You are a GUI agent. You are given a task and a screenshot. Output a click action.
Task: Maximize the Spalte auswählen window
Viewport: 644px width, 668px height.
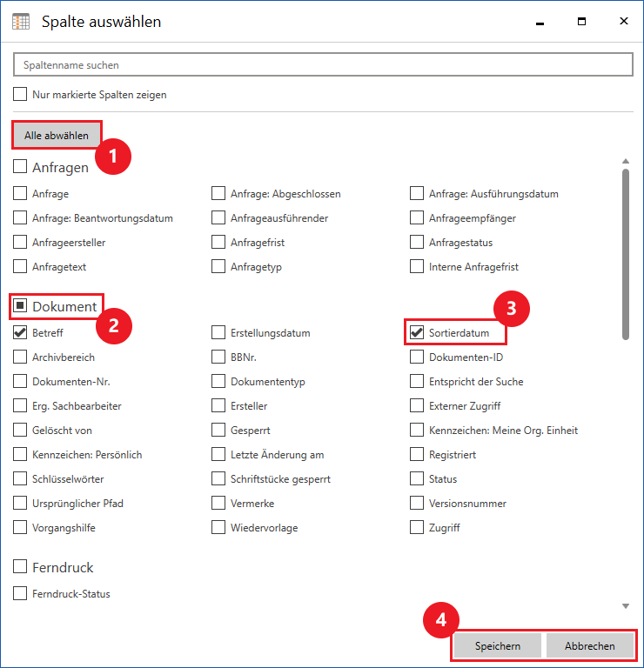pos(581,21)
